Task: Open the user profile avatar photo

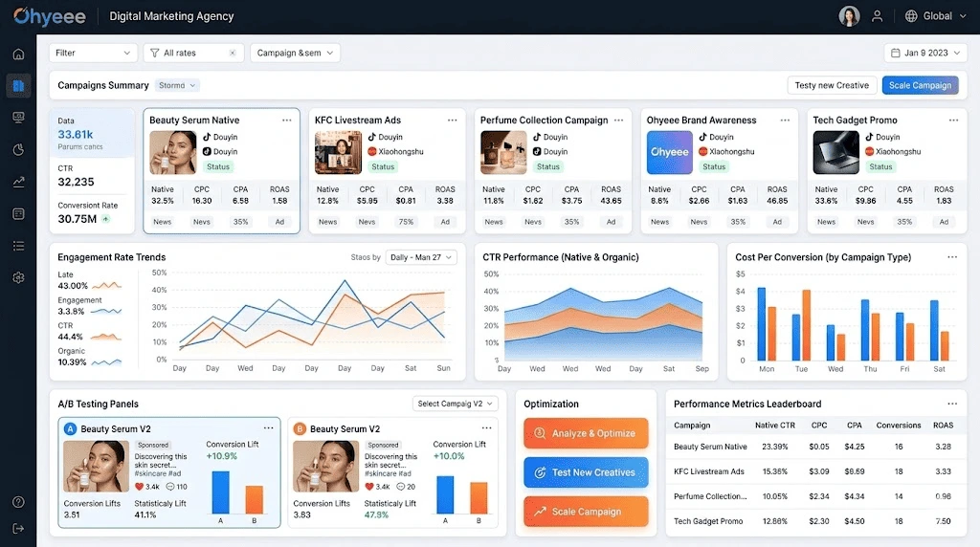Action: pyautogui.click(x=849, y=16)
